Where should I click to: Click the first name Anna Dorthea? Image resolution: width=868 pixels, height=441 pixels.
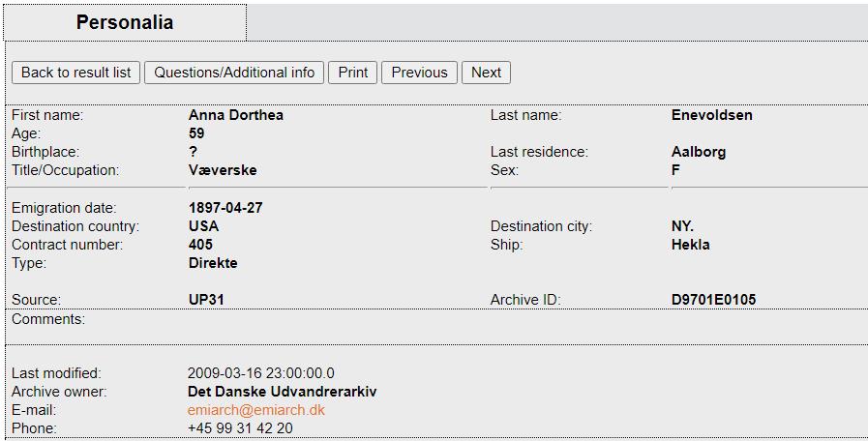tap(236, 115)
